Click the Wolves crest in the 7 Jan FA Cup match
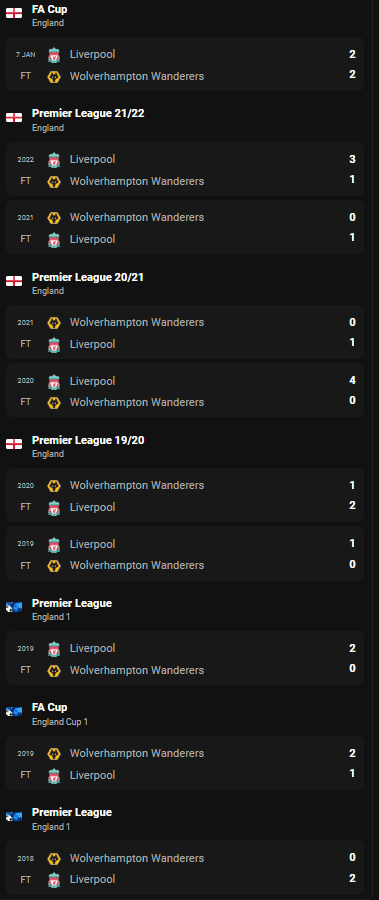The image size is (379, 900). (54, 76)
